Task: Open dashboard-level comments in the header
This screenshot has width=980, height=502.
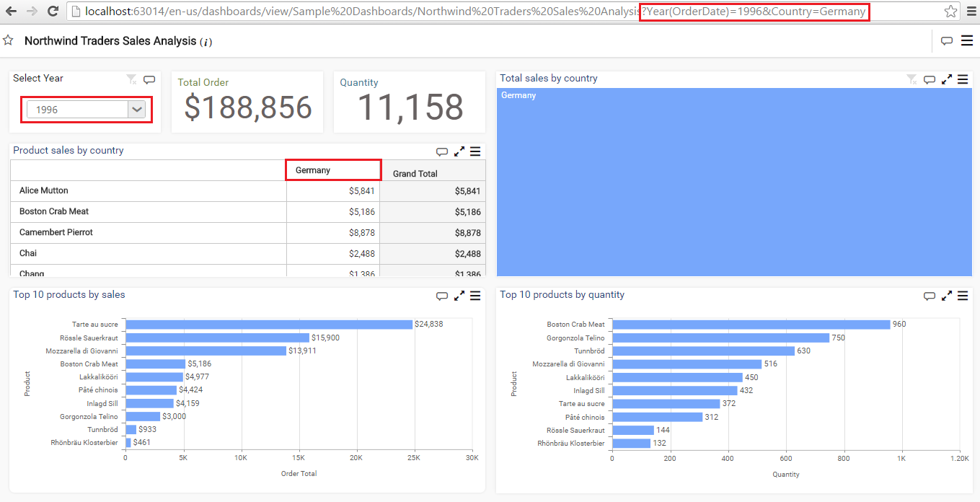Action: point(947,41)
